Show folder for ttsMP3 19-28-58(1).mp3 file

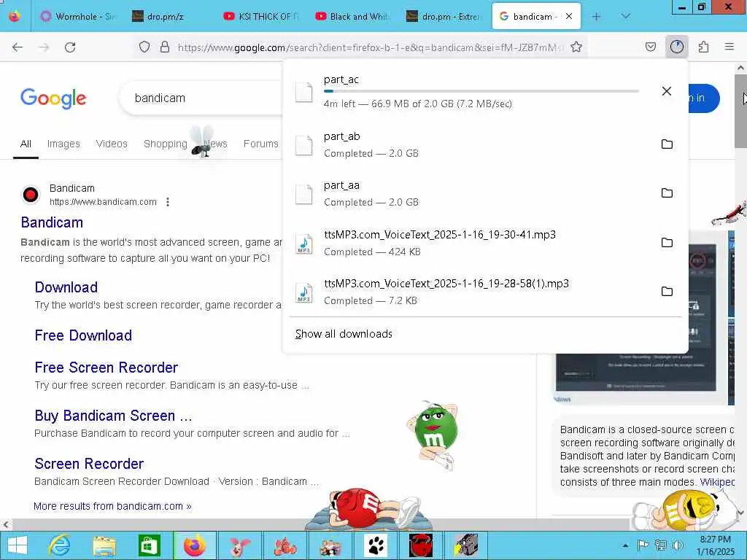coord(667,292)
